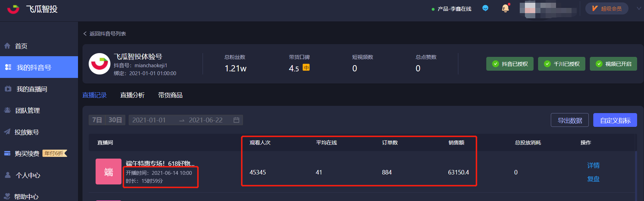
Task: Click the 自定义指标 button
Action: pyautogui.click(x=615, y=120)
